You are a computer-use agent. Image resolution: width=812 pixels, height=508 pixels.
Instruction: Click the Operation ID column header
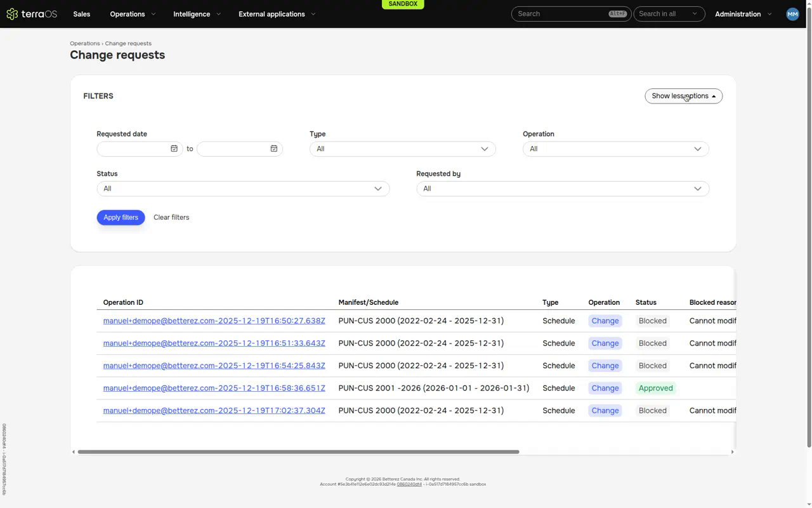pos(123,302)
